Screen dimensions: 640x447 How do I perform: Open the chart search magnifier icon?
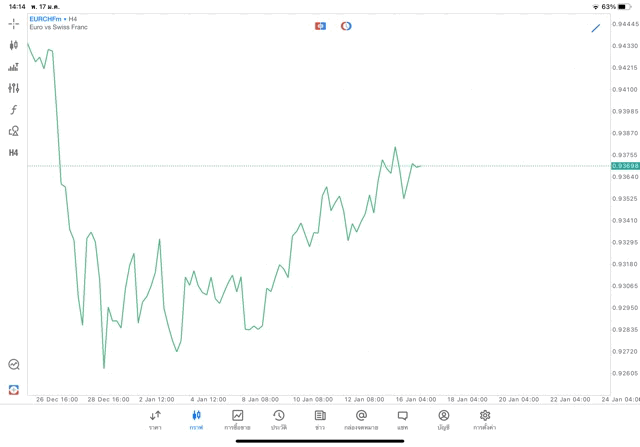point(14,365)
